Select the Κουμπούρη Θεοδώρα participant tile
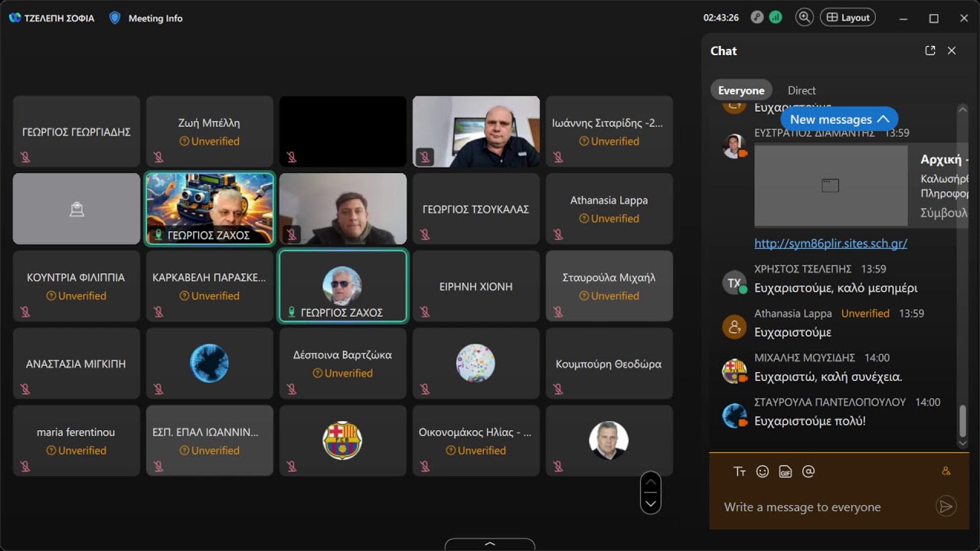This screenshot has width=980, height=551. pyautogui.click(x=609, y=364)
